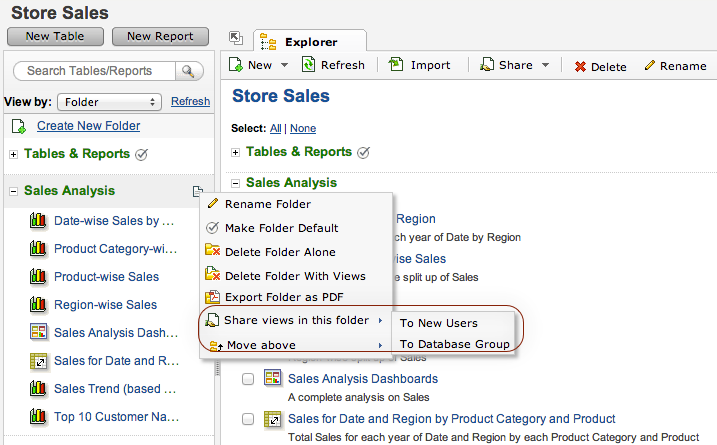The height and width of the screenshot is (445, 717).
Task: Click the Select All link
Action: pos(275,129)
